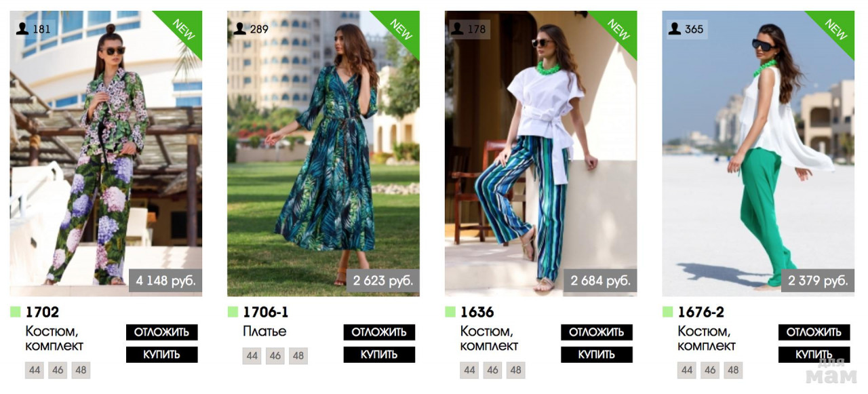Click КУПИТЬ button for dress 1706-1
868x394 pixels.
pos(379,355)
